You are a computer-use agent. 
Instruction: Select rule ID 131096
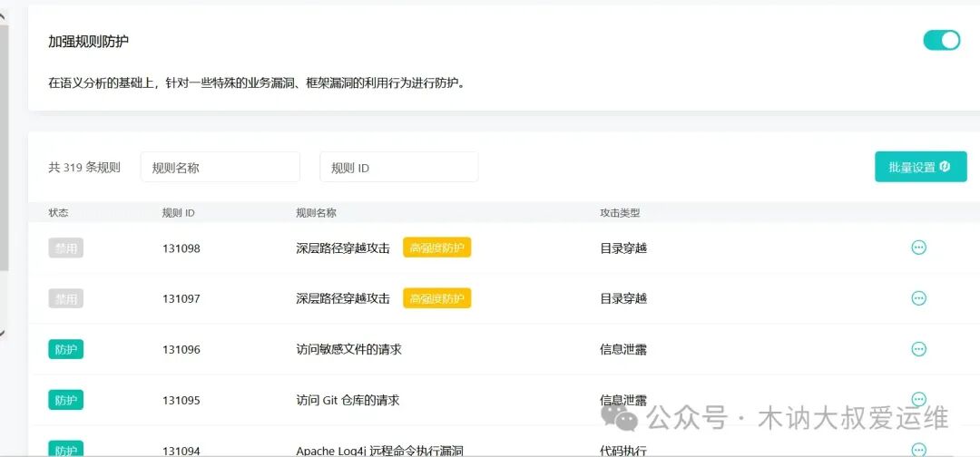[x=181, y=350]
